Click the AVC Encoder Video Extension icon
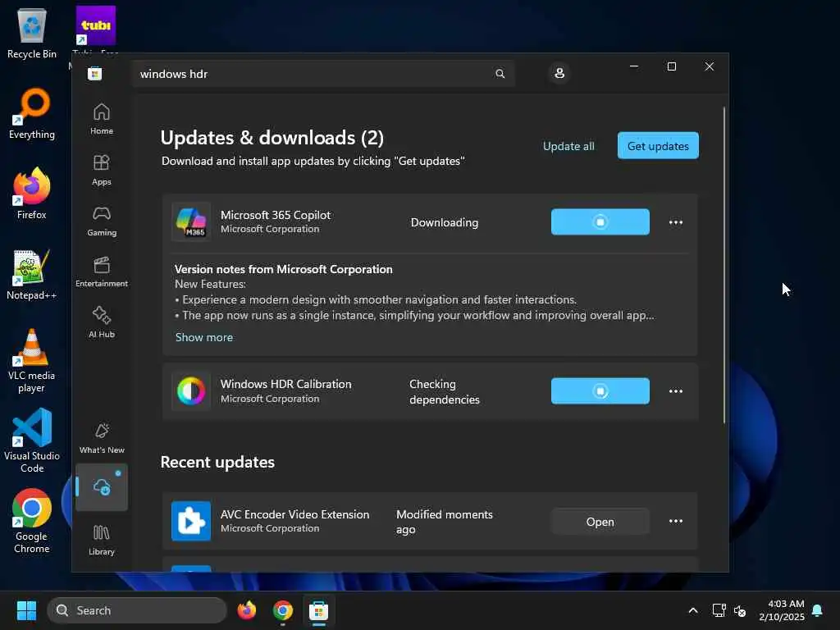The image size is (840, 630). 191,521
